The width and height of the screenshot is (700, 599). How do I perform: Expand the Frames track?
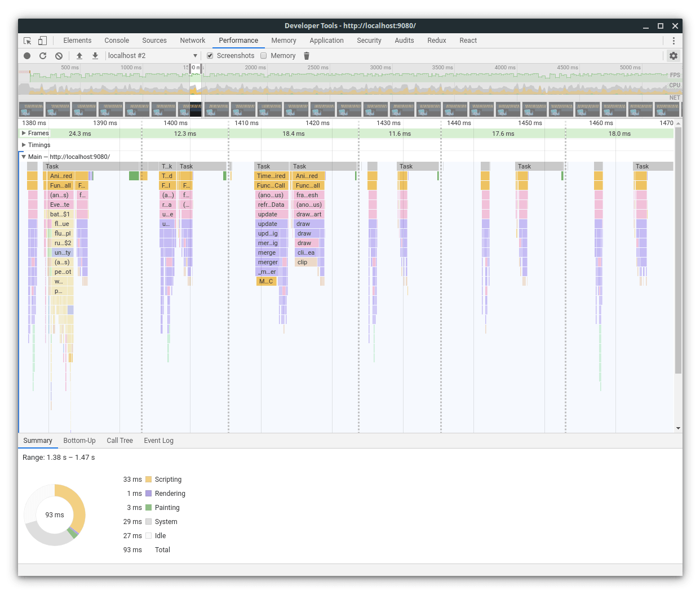pos(24,134)
